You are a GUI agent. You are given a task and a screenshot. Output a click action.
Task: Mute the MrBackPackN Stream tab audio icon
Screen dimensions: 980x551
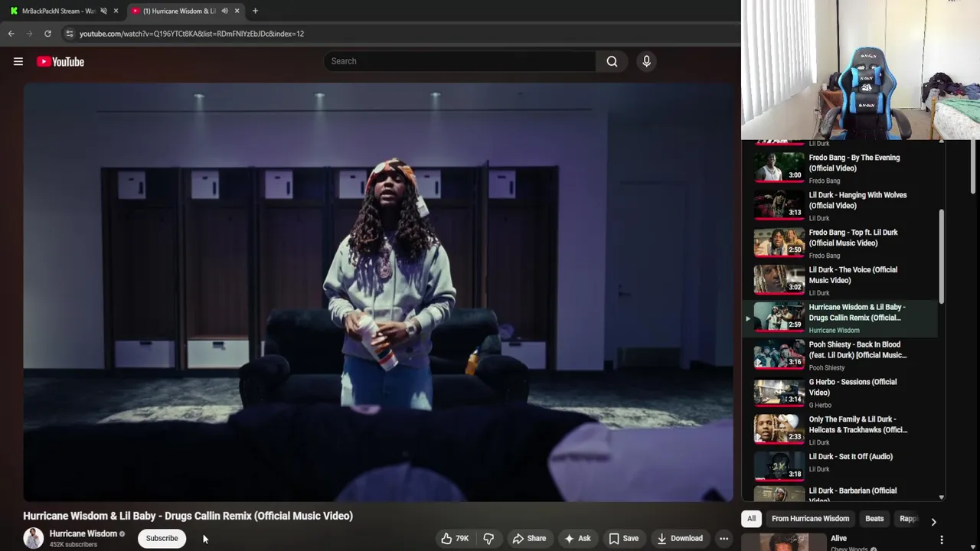(103, 11)
